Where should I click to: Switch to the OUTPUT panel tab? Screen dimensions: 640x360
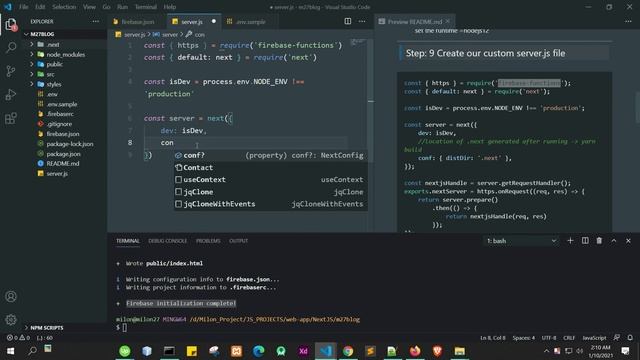(238, 241)
